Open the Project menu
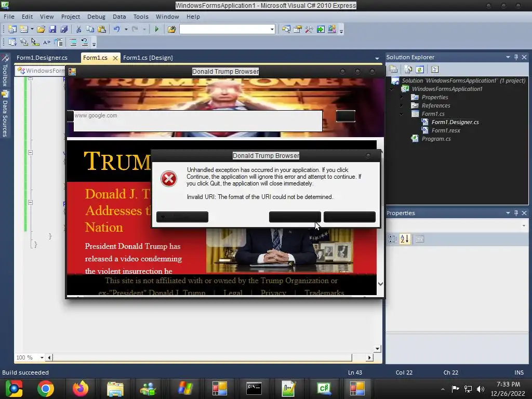The image size is (532, 399). 70,17
